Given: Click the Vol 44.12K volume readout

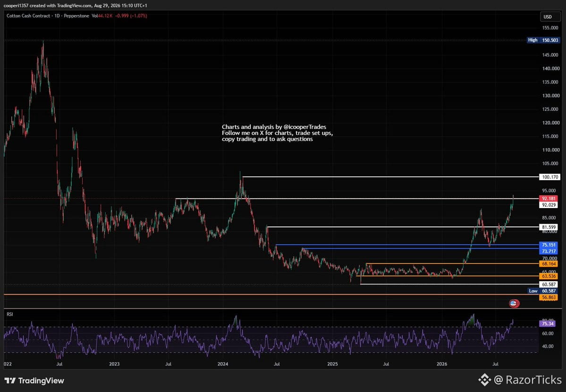Looking at the screenshot, I should click(102, 16).
